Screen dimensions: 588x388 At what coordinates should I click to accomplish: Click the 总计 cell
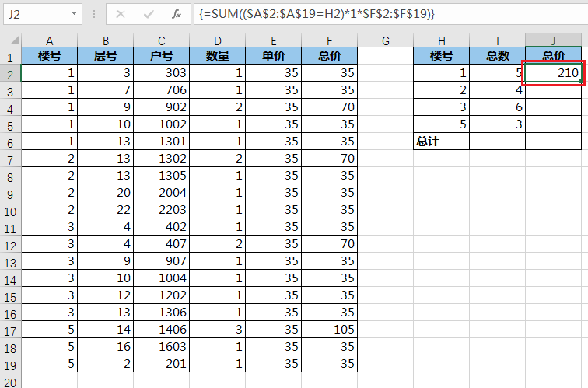click(x=441, y=142)
